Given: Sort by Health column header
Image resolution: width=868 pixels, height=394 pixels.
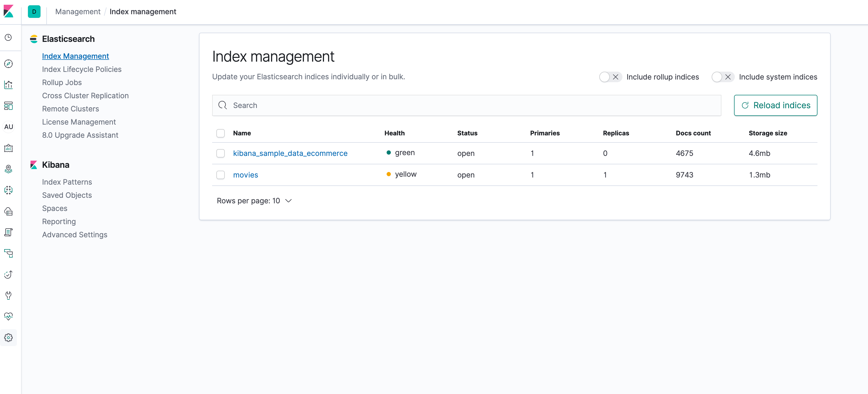Looking at the screenshot, I should 395,133.
